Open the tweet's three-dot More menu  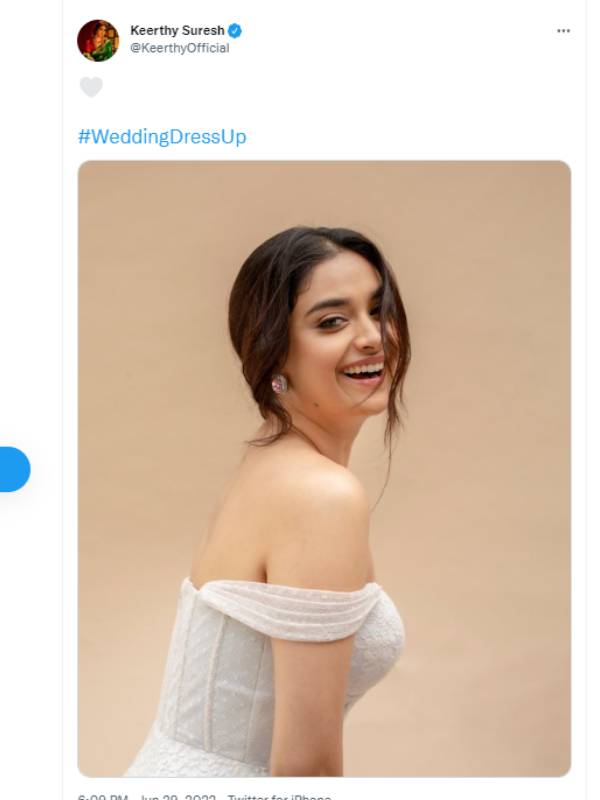(x=563, y=31)
